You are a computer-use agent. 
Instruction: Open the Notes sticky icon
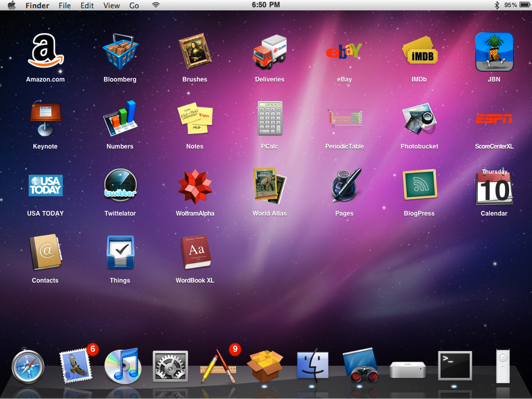click(x=195, y=118)
